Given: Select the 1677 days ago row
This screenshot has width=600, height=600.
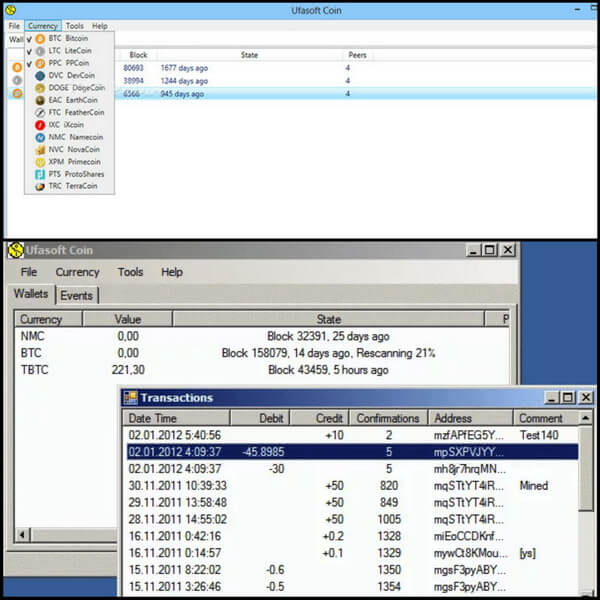Looking at the screenshot, I should [x=302, y=68].
